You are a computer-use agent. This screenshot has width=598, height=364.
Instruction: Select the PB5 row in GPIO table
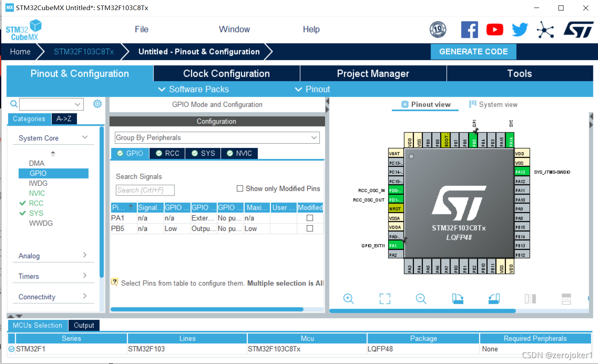[x=217, y=228]
